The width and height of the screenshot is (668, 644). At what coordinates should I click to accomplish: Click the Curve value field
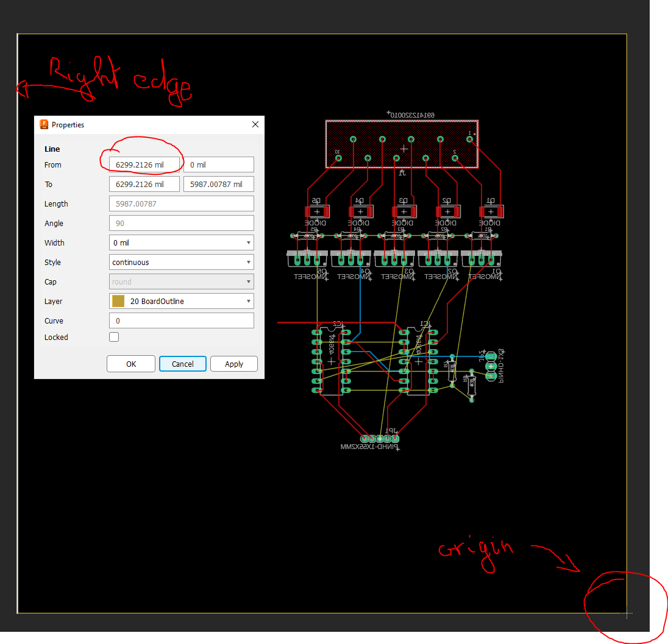point(181,320)
